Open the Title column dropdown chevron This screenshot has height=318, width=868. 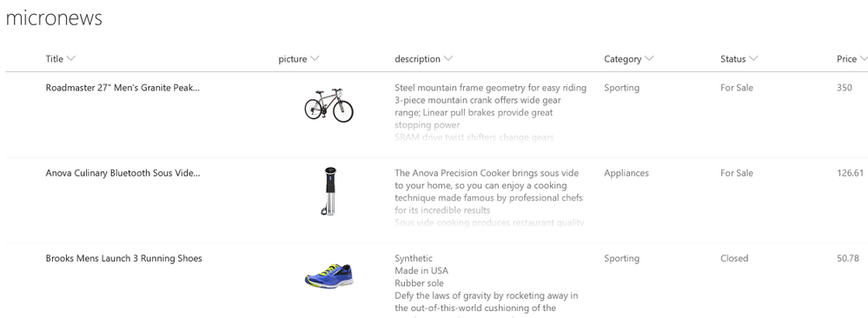pos(71,59)
